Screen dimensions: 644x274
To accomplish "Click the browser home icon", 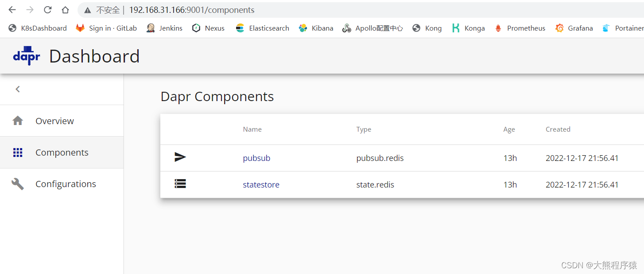I will click(x=65, y=10).
